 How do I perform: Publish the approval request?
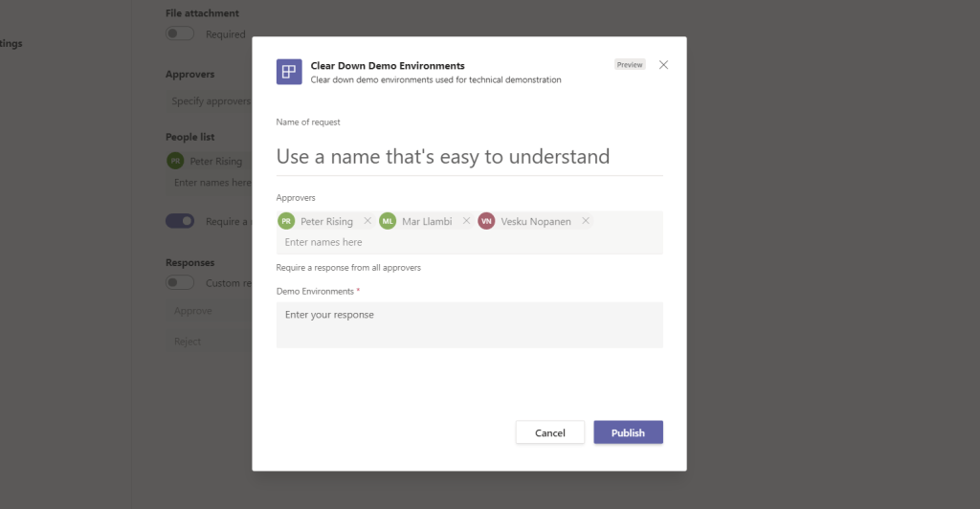628,432
